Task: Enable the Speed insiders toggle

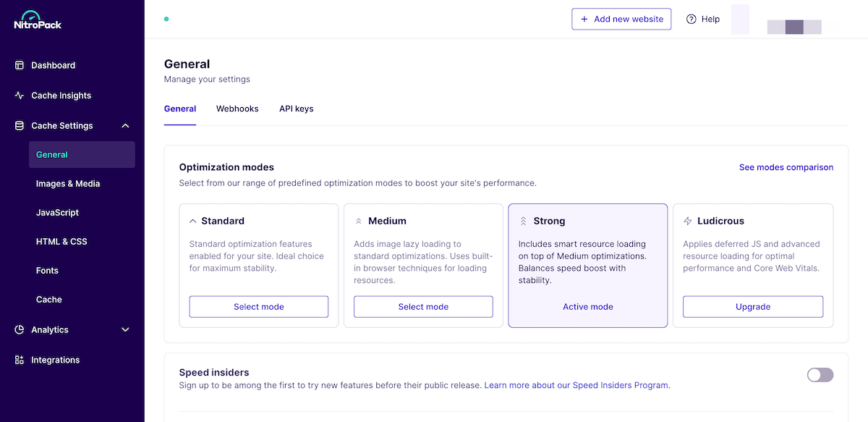Action: point(820,375)
